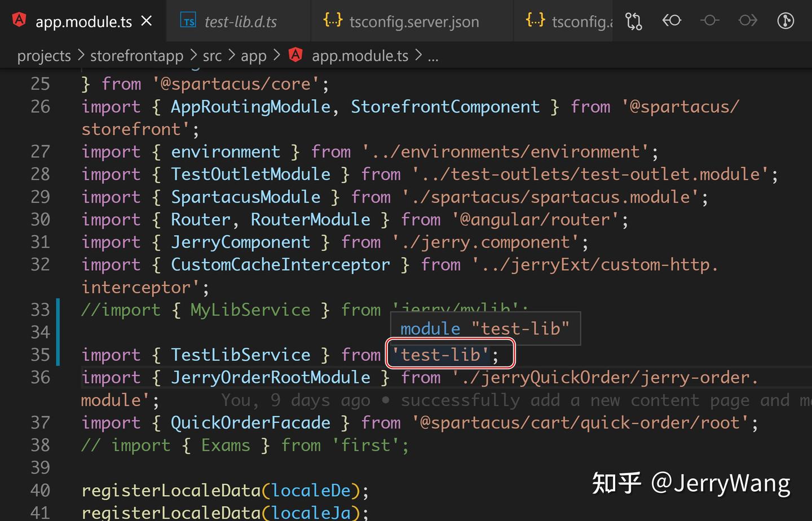Click 'localeDe' argument on line 40
This screenshot has width=812, height=521.
tap(311, 490)
